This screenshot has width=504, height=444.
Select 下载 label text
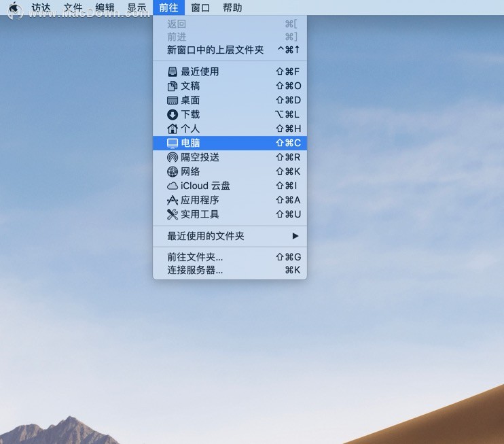(190, 114)
